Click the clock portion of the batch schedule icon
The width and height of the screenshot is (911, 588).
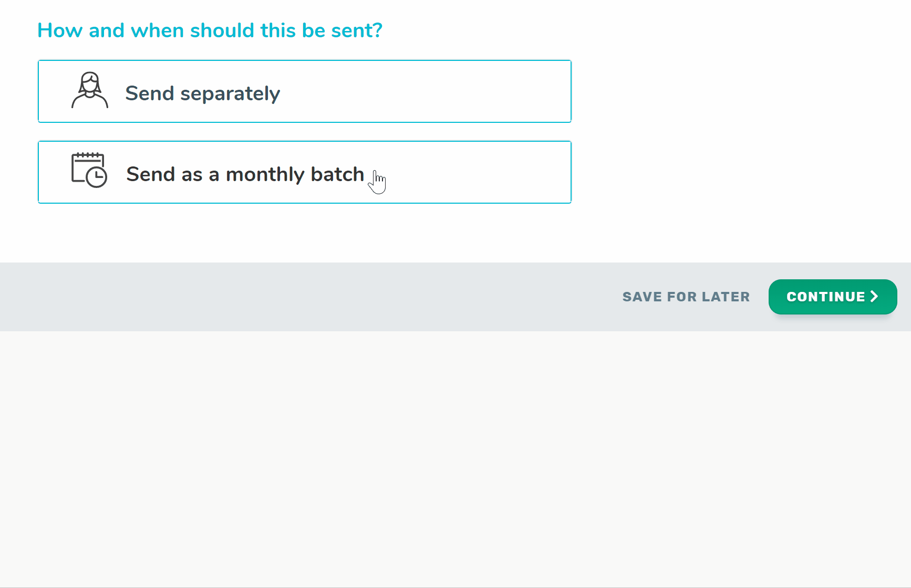(x=97, y=177)
